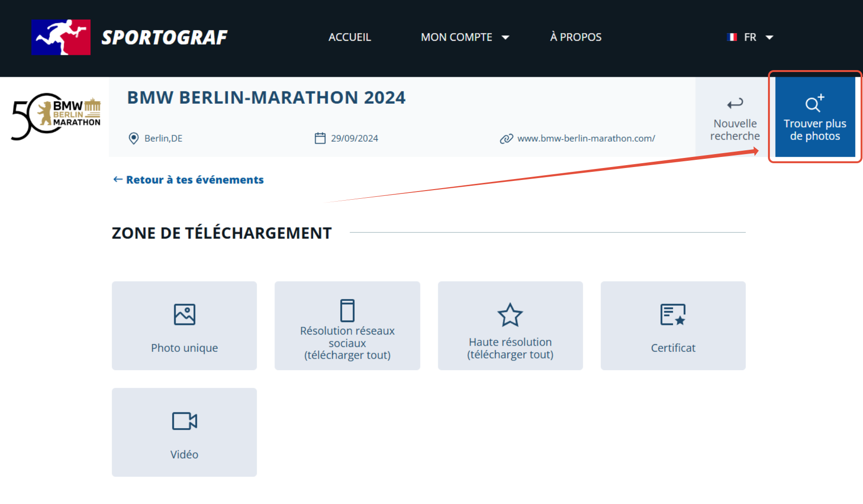This screenshot has width=863, height=504.
Task: Download all in social media resolution text
Action: point(348,343)
